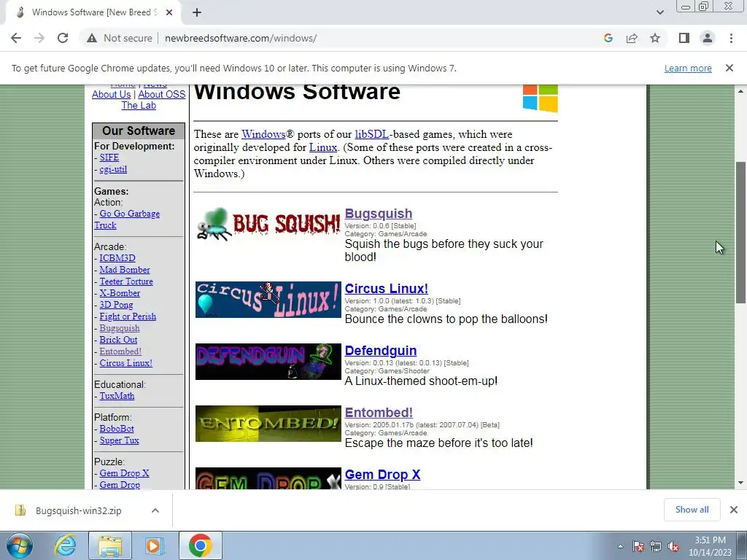The height and width of the screenshot is (560, 747).
Task: Launch Internet Explorer from the taskbar
Action: click(65, 545)
